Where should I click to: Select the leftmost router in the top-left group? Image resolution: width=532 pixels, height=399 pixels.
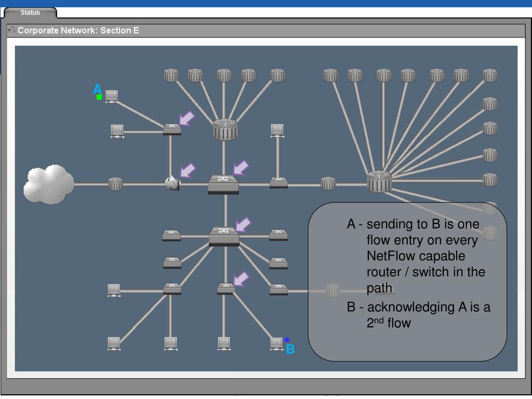[x=171, y=75]
